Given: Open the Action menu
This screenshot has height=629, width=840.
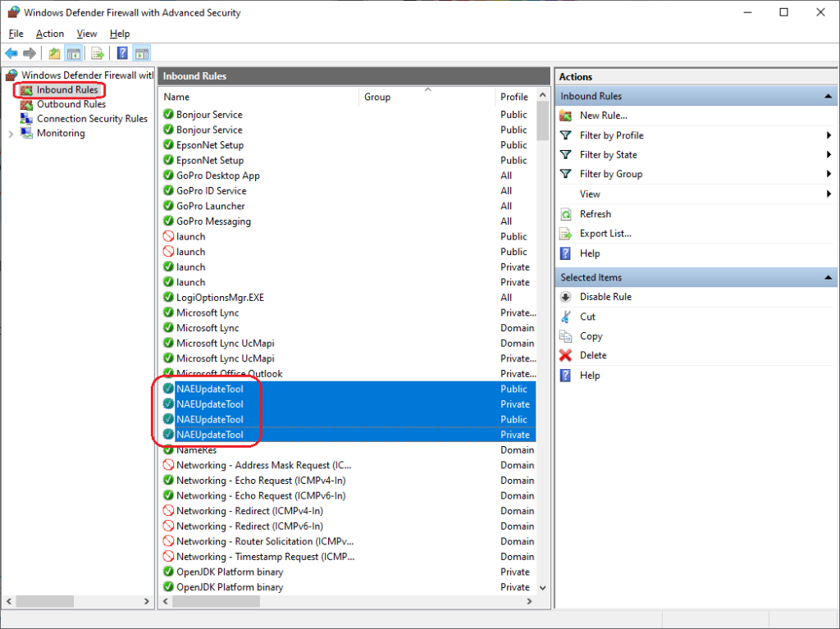Looking at the screenshot, I should pos(50,34).
